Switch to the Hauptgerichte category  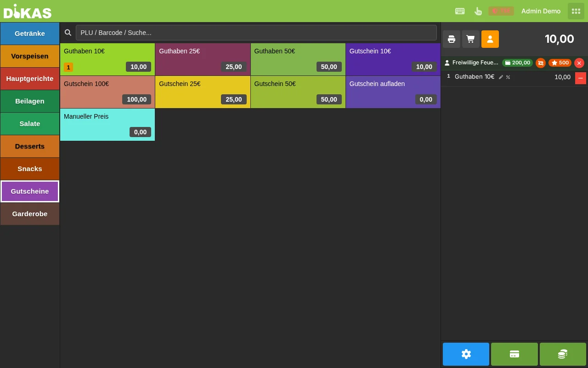point(30,79)
